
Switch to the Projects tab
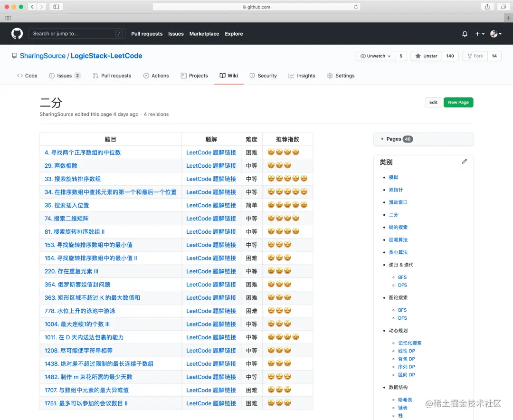(x=194, y=76)
